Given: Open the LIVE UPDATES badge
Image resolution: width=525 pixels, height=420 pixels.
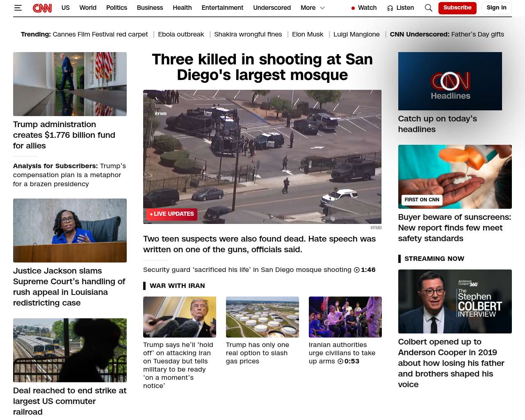Looking at the screenshot, I should (x=172, y=214).
